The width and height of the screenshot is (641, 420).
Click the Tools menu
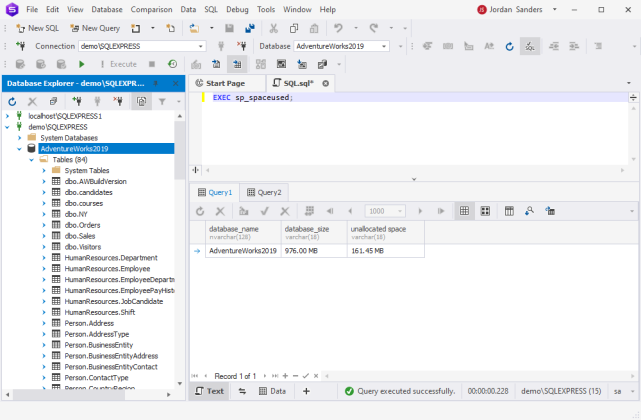pyautogui.click(x=266, y=9)
